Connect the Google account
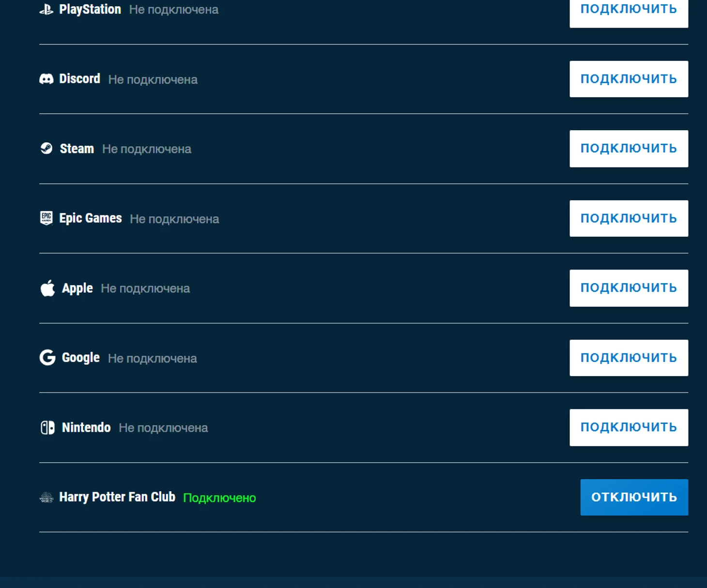Image resolution: width=707 pixels, height=588 pixels. [x=629, y=358]
